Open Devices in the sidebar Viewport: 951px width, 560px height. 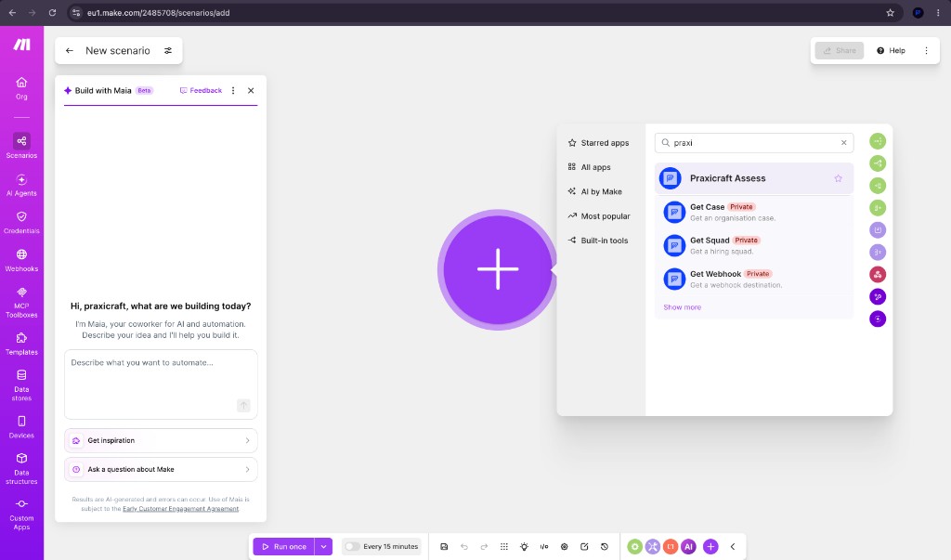[x=21, y=426]
